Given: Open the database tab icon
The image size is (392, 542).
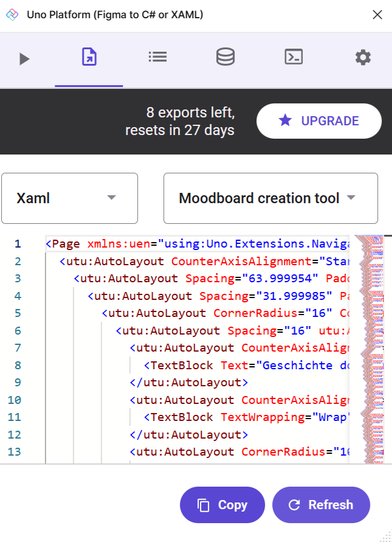Looking at the screenshot, I should [x=225, y=57].
